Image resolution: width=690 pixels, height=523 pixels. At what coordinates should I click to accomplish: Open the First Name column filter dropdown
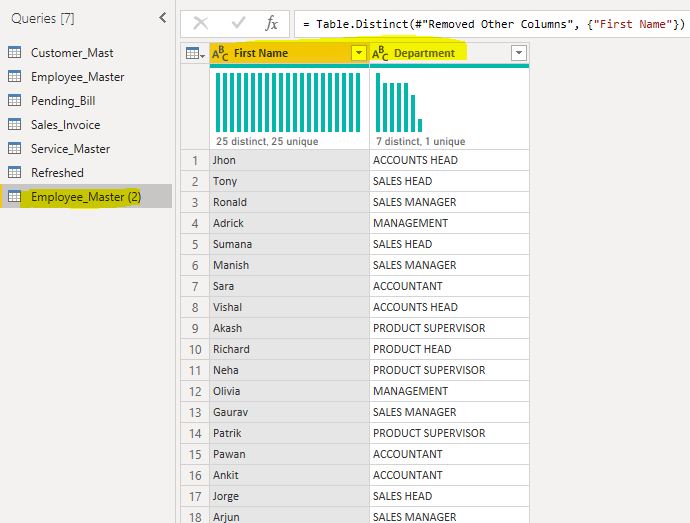click(x=359, y=53)
